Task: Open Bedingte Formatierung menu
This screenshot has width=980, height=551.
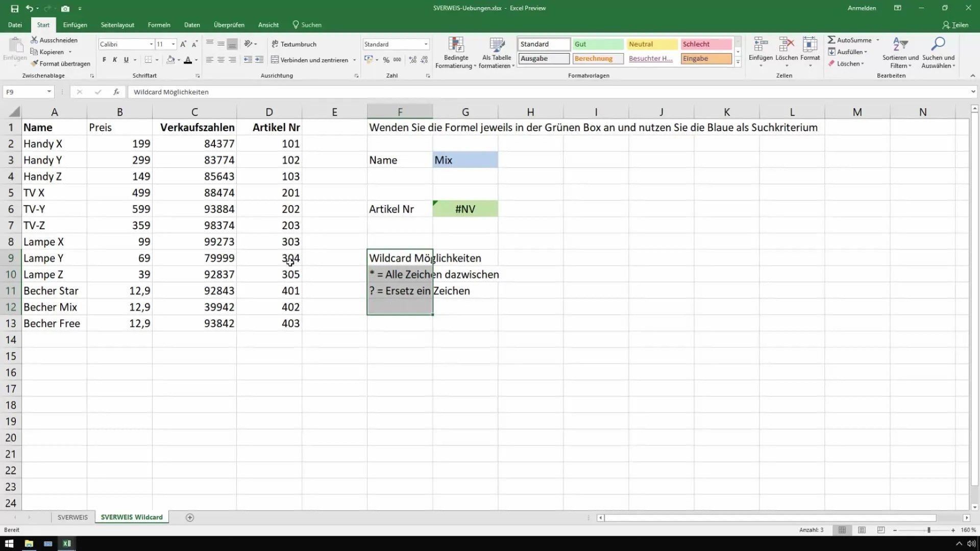Action: [456, 53]
